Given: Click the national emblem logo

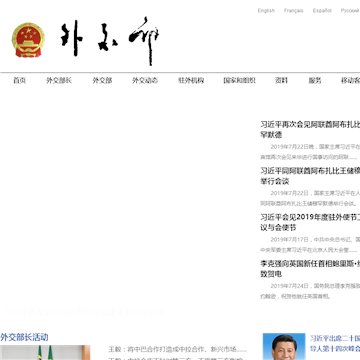Looking at the screenshot, I should click(x=28, y=40).
